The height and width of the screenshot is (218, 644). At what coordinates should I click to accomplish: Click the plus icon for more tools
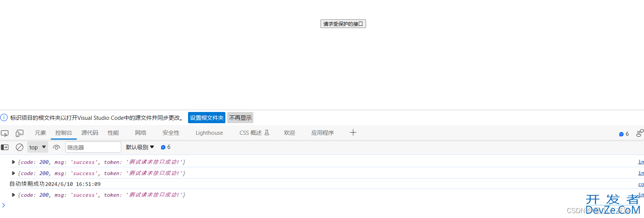click(x=353, y=133)
